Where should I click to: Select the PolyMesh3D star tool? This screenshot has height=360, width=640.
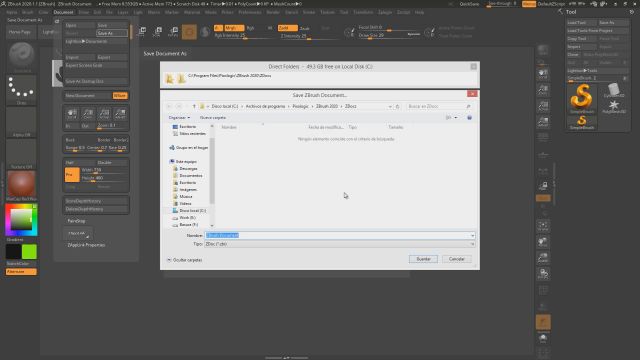point(613,106)
